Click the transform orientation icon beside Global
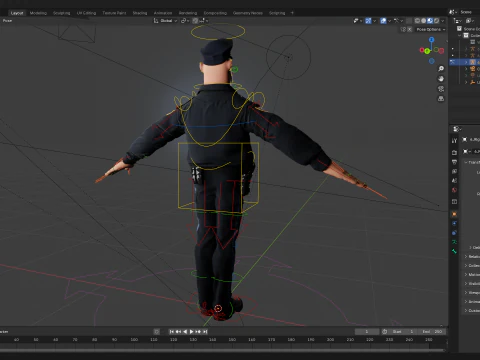The height and width of the screenshot is (360, 480). 156,21
